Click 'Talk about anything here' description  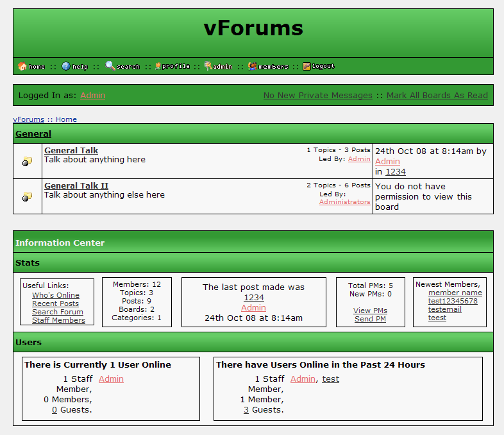[x=95, y=160]
